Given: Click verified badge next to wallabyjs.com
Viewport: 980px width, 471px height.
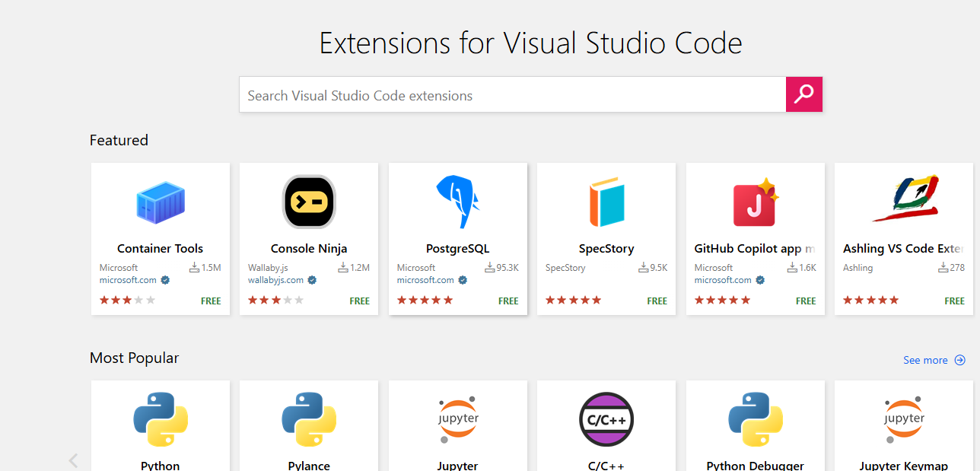Looking at the screenshot, I should [x=312, y=280].
